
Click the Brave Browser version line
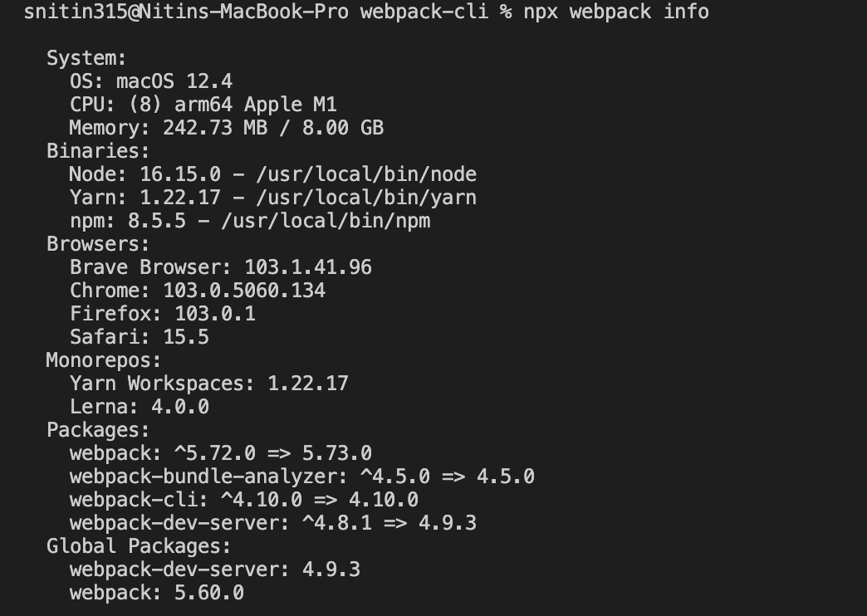click(x=221, y=267)
